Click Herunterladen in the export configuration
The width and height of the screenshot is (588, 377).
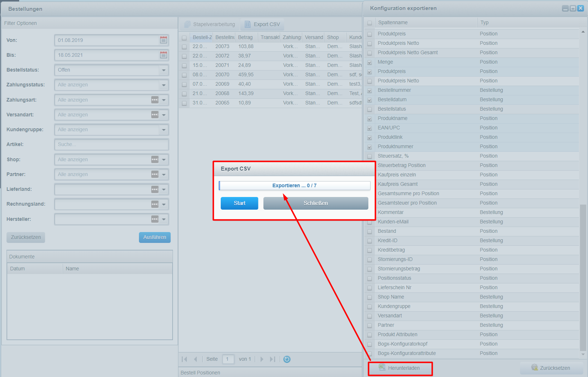pos(399,368)
